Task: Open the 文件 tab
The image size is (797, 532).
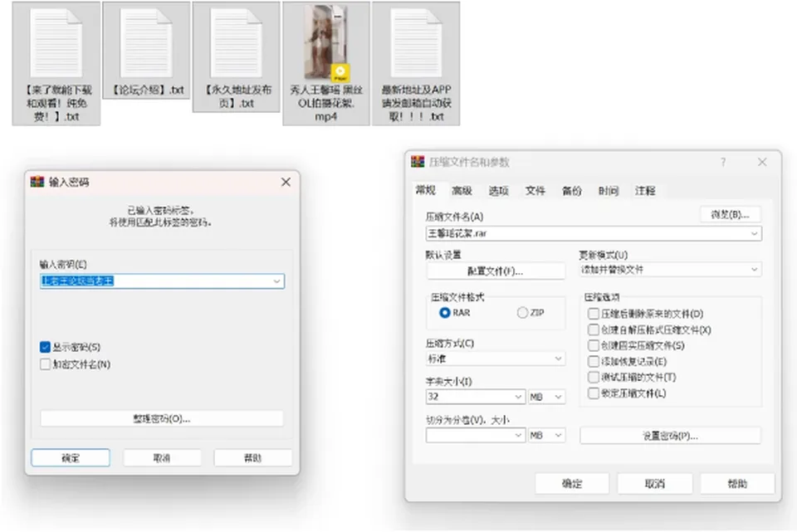Action: [x=535, y=191]
